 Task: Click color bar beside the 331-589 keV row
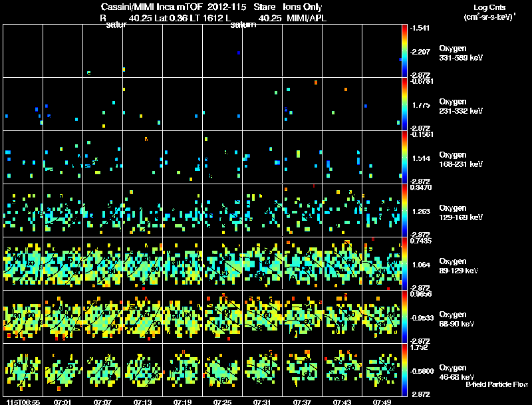[404, 51]
